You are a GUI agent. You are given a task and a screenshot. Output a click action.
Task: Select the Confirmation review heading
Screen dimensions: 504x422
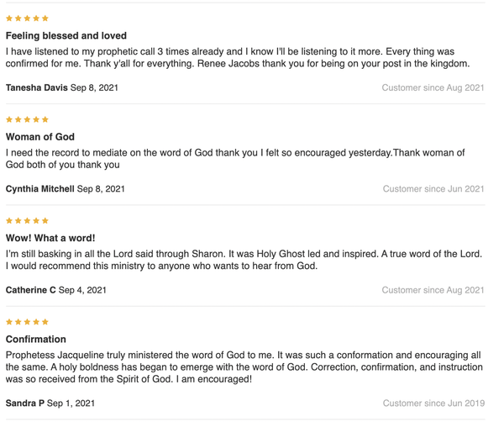click(x=36, y=340)
